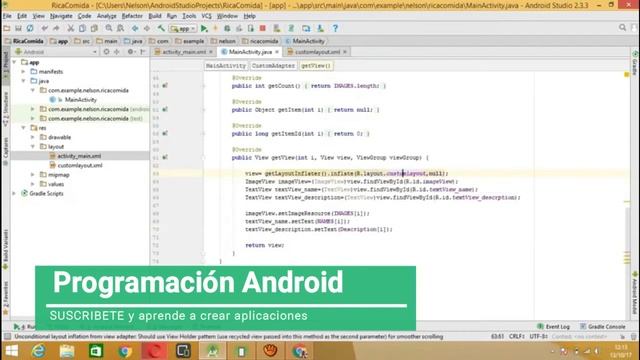Click the Undo arrow icon
Image resolution: width=640 pixels, height=360 pixels.
[44, 28]
